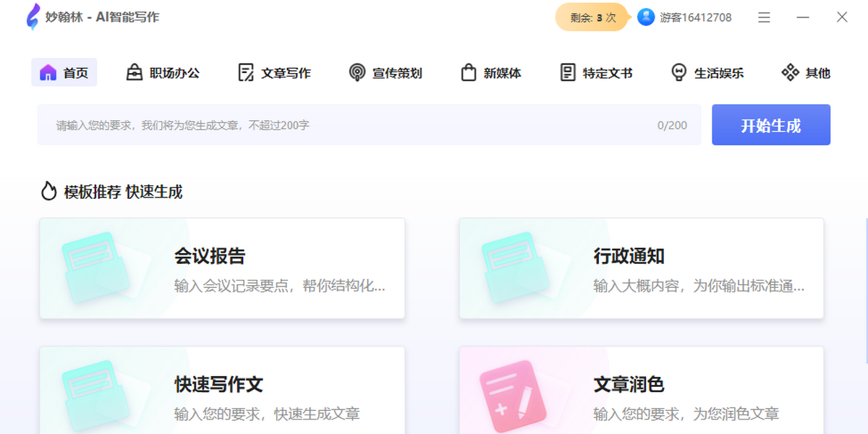Image resolution: width=868 pixels, height=434 pixels.
Task: Select the 新媒体 tab
Action: [491, 72]
